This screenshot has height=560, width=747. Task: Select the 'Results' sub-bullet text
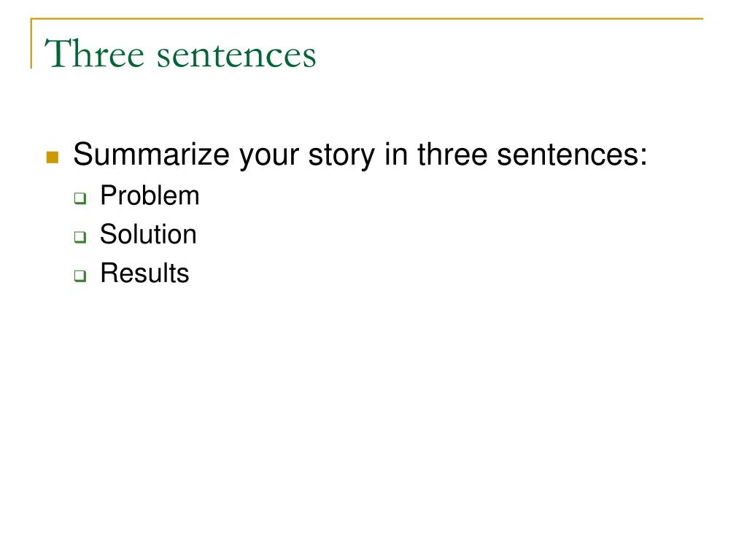[144, 273]
